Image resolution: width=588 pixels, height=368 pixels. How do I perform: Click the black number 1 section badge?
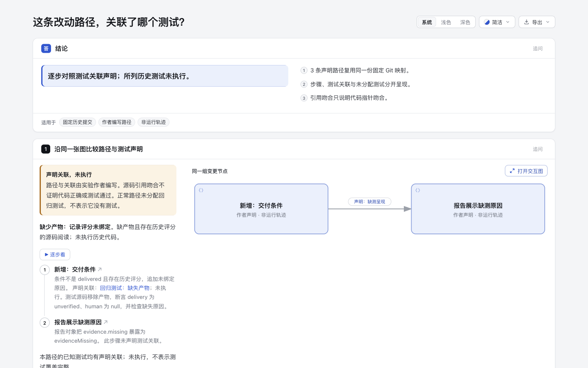(46, 149)
